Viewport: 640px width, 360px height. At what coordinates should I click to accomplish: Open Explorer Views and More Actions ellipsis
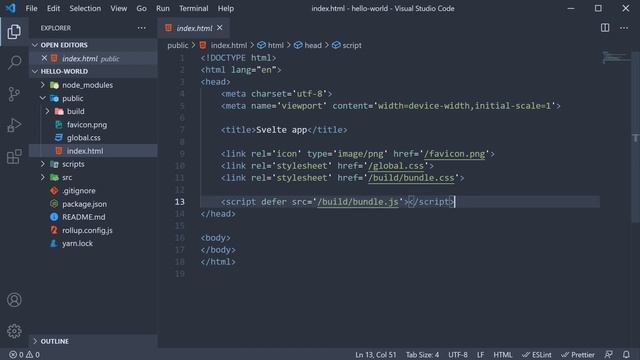point(142,28)
